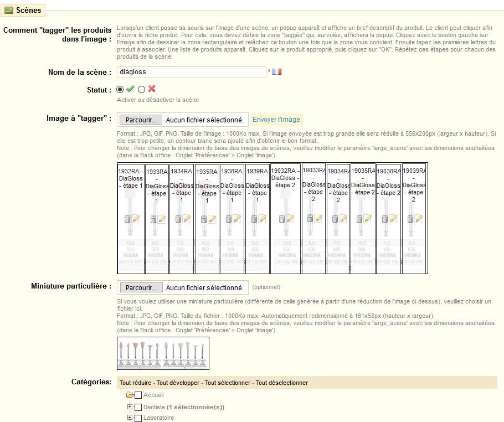Screen dimensions: 504x422
Task: Select the enabled status radio button
Action: coord(120,89)
